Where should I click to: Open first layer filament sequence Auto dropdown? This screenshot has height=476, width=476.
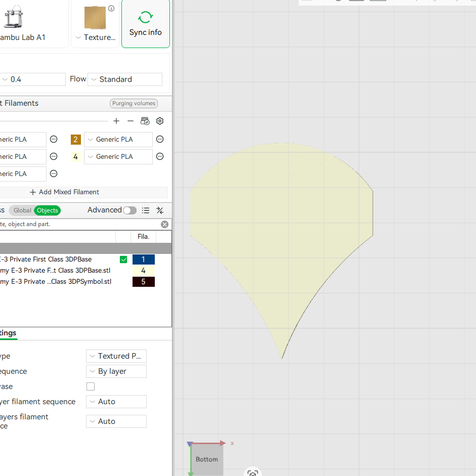point(116,402)
